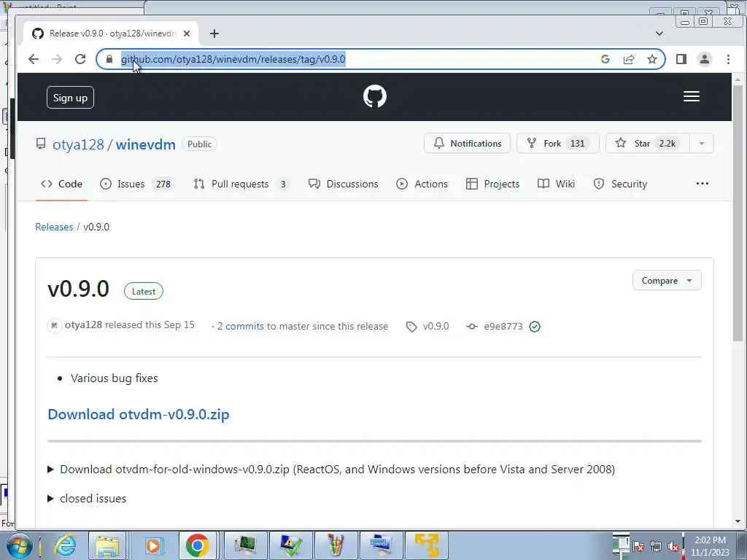Click the Action Center flag tray icon
The image size is (747, 560).
(x=638, y=547)
